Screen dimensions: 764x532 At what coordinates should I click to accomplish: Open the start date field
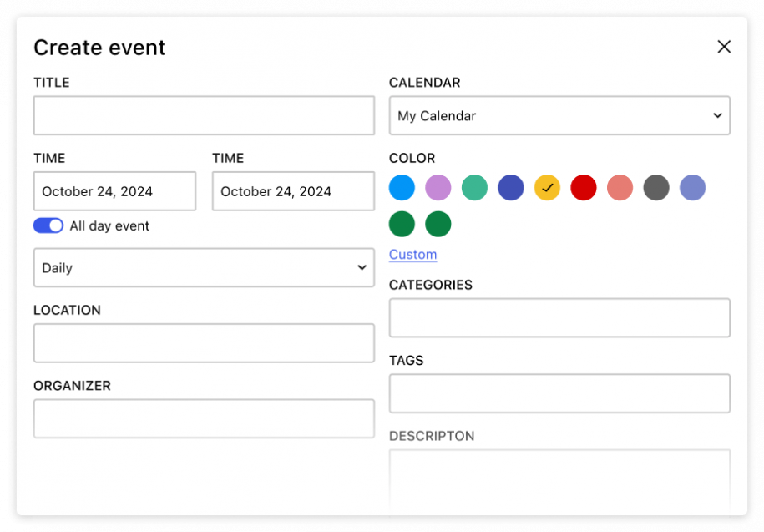pyautogui.click(x=114, y=191)
